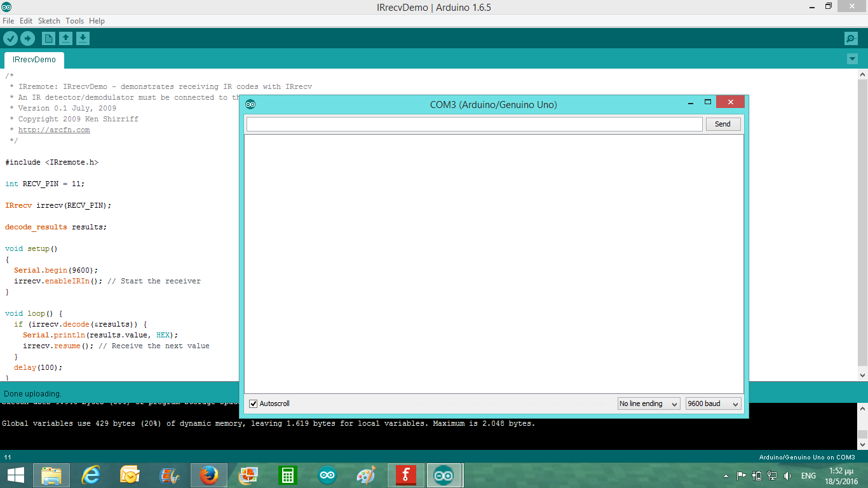Click the Send button in the serial monitor
The width and height of the screenshot is (868, 488).
(x=723, y=124)
